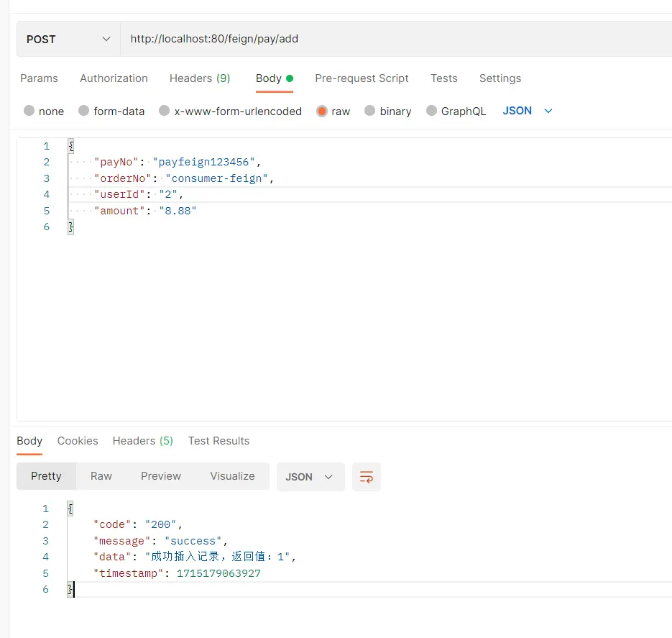Go to Pre-request Script tab
672x638 pixels.
362,78
